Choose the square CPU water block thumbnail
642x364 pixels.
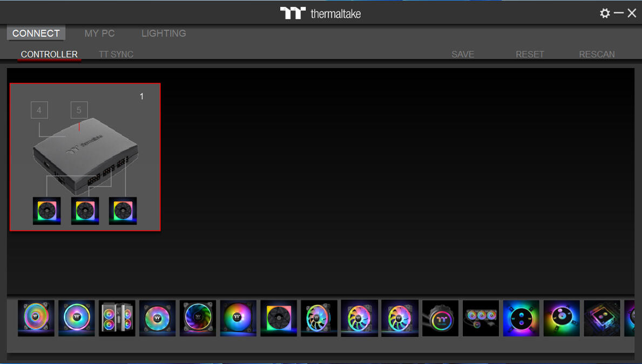click(602, 318)
